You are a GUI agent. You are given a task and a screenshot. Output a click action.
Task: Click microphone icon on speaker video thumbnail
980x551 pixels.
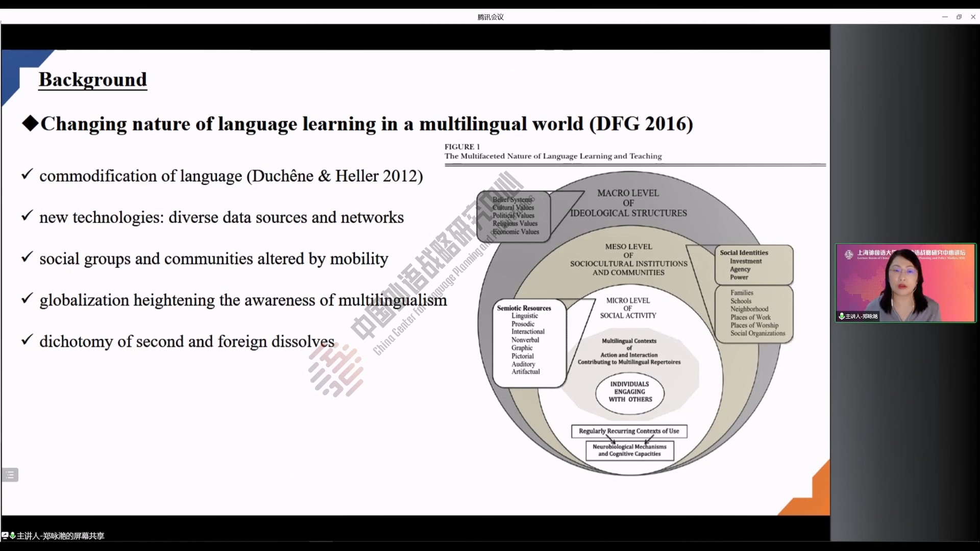[841, 316]
